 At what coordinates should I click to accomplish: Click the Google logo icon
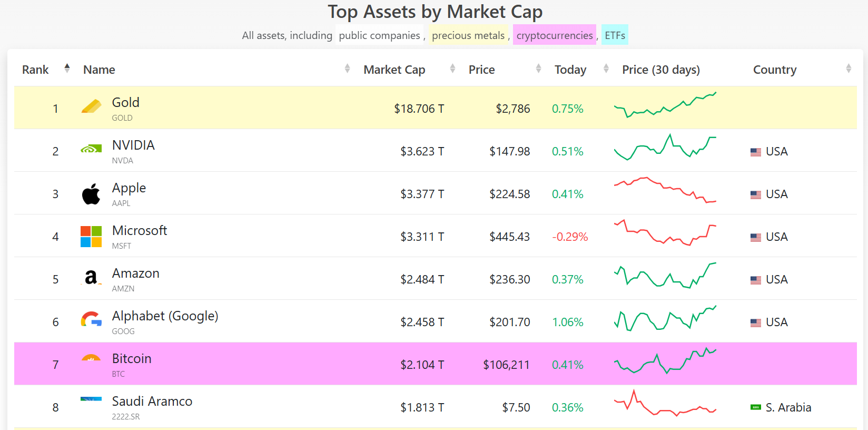tap(91, 319)
